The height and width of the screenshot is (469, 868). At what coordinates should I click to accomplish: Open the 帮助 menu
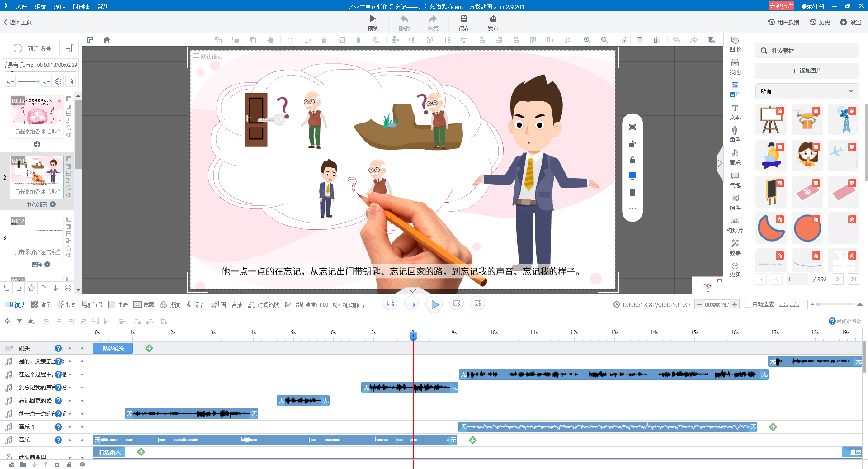[103, 6]
